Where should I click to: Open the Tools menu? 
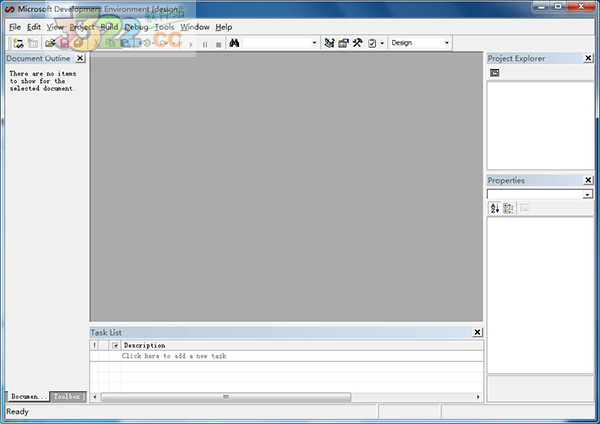pyautogui.click(x=164, y=27)
